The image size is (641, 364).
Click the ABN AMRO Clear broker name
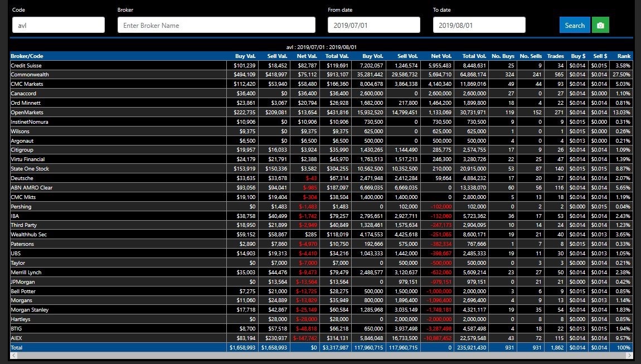point(31,188)
